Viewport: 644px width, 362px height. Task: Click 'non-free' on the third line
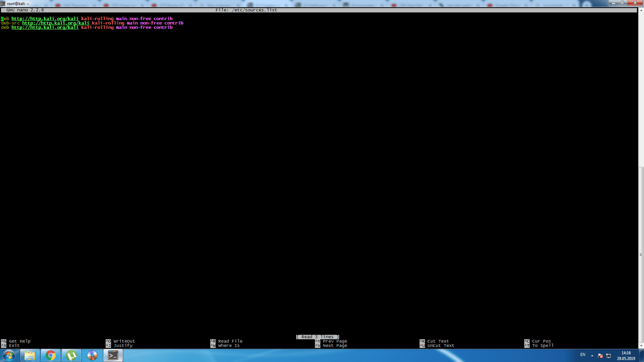coord(140,27)
